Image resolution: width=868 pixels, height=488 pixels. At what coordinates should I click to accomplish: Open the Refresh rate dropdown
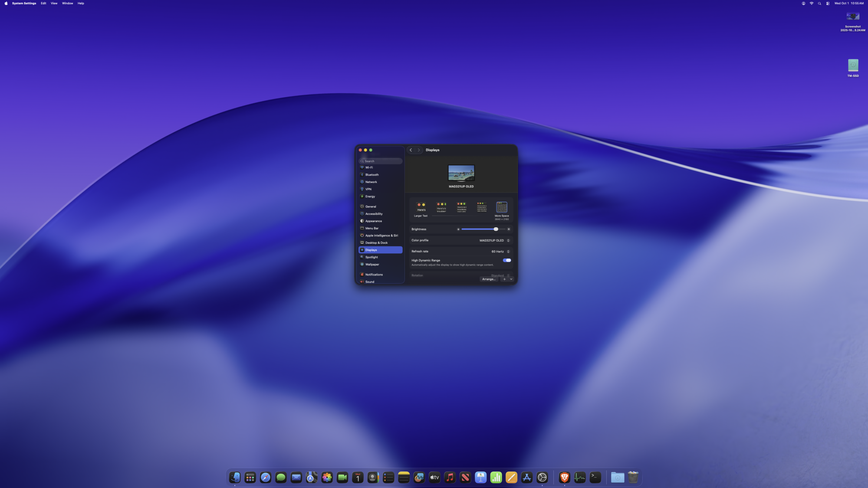[500, 252]
